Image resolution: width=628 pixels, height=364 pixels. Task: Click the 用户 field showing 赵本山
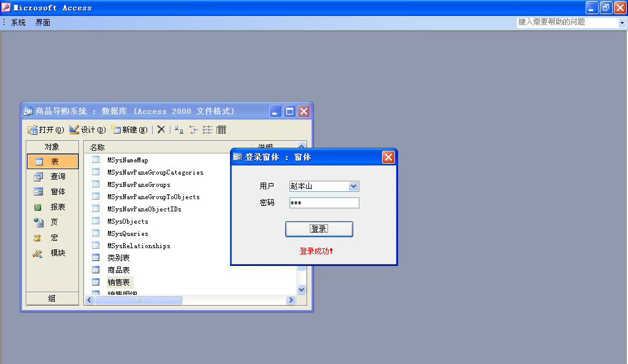tap(319, 186)
